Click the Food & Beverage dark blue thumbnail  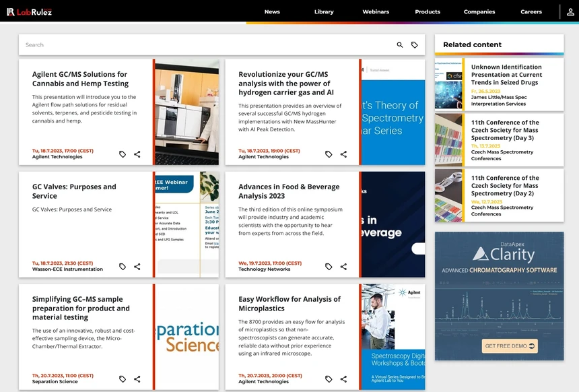393,224
